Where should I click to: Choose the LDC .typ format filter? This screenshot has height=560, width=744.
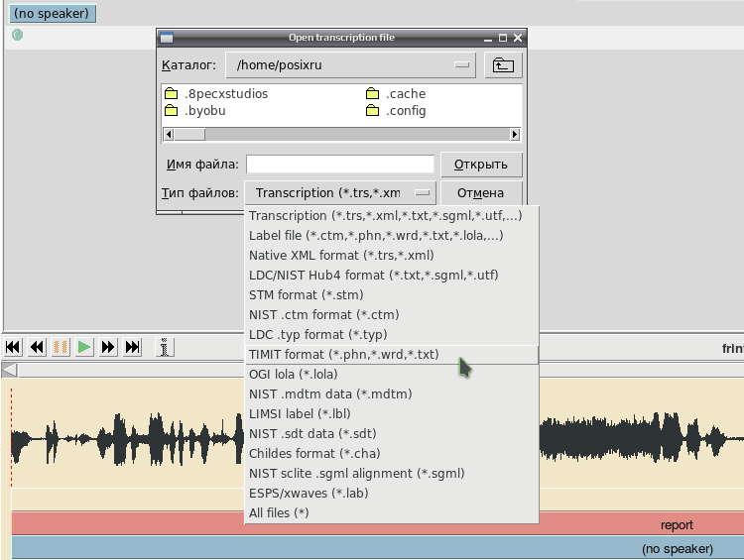(x=392, y=335)
